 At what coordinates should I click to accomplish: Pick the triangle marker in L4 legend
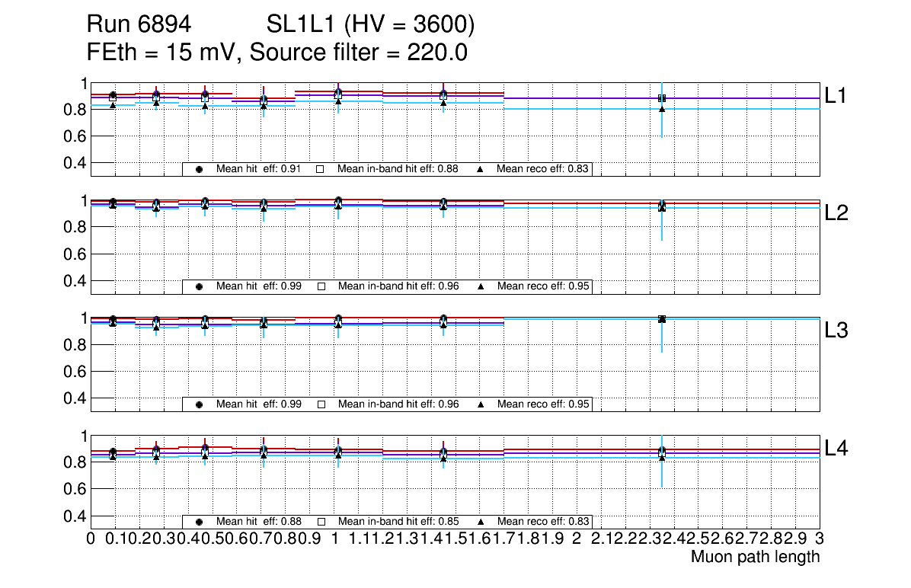[x=481, y=522]
